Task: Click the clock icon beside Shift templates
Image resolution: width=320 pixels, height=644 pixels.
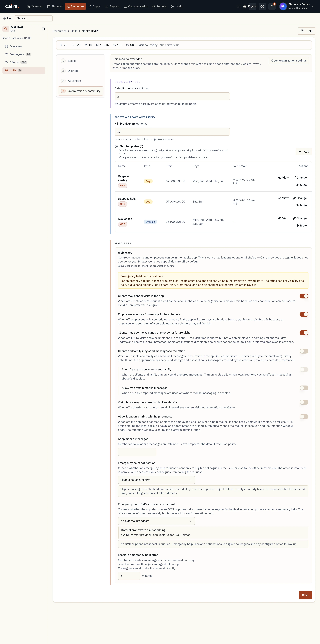Action: point(116,146)
